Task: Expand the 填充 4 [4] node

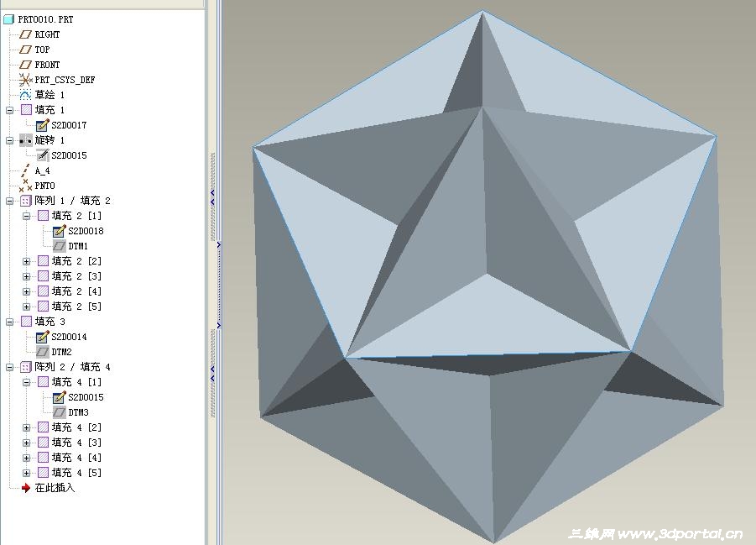Action: (x=27, y=458)
